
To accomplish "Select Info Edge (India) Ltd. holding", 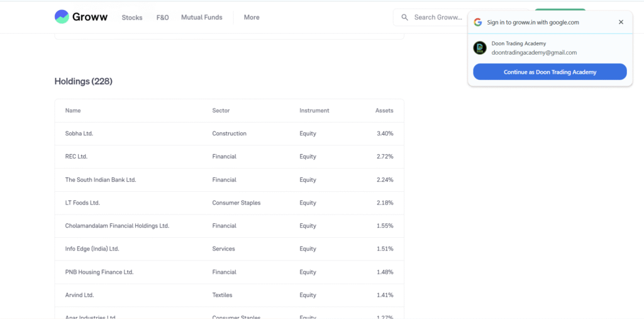I will tap(92, 249).
